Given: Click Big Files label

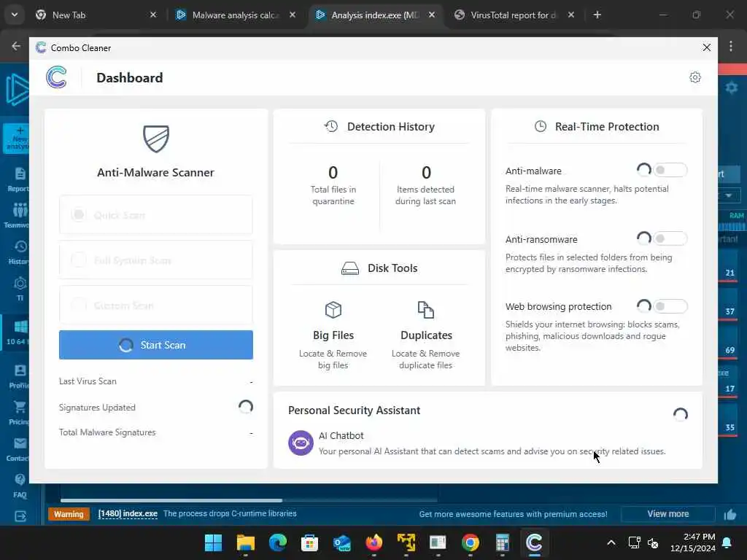Looking at the screenshot, I should [x=333, y=335].
